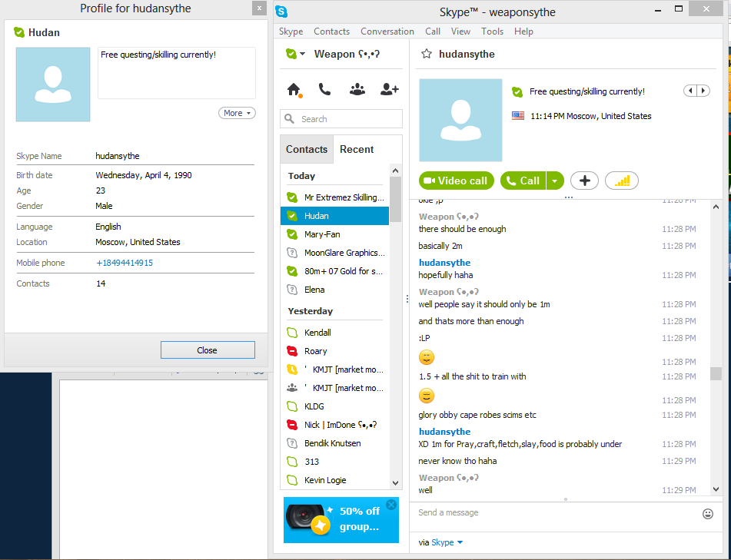This screenshot has height=560, width=731.
Task: Check the call quality signal bars
Action: pyautogui.click(x=621, y=181)
